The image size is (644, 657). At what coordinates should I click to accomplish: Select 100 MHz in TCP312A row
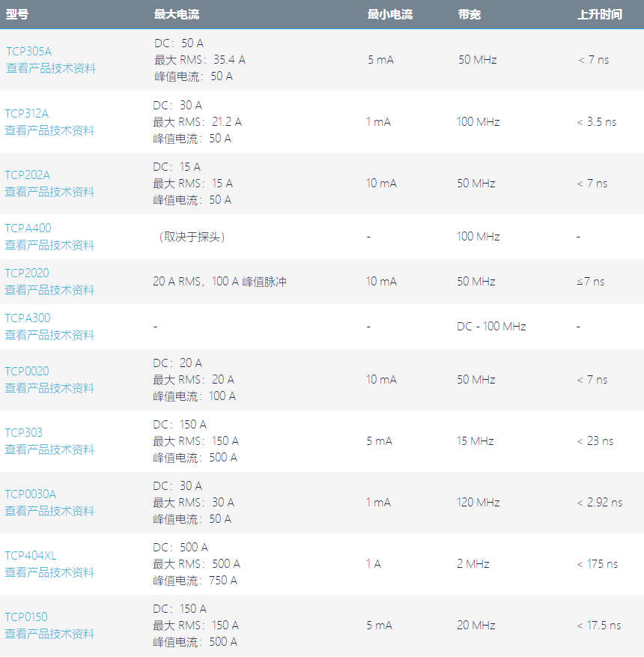[x=479, y=122]
